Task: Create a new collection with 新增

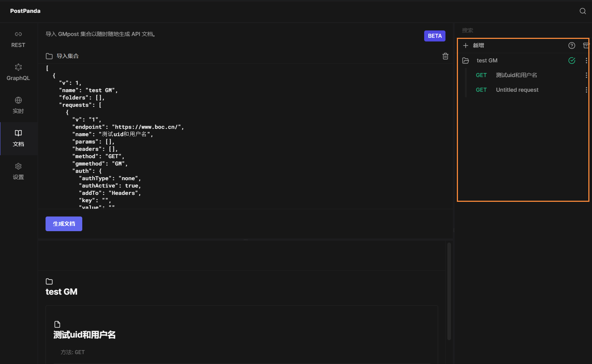Action: coord(474,45)
